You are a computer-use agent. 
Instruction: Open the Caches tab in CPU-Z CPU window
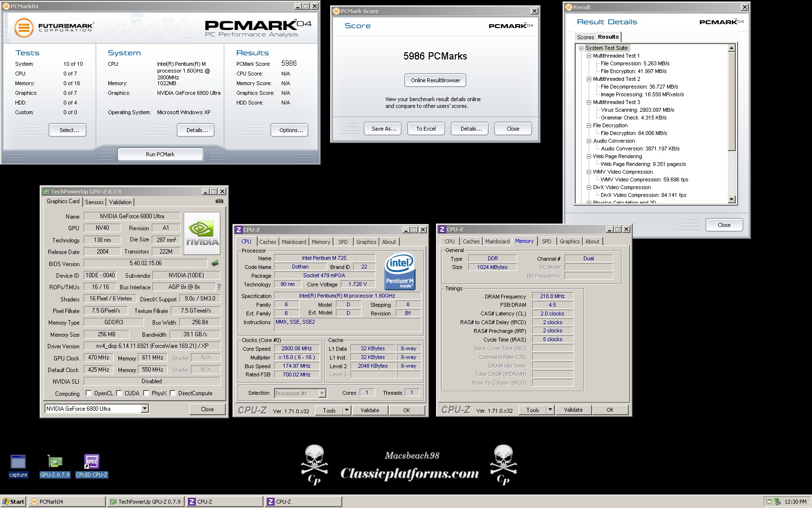pyautogui.click(x=268, y=242)
